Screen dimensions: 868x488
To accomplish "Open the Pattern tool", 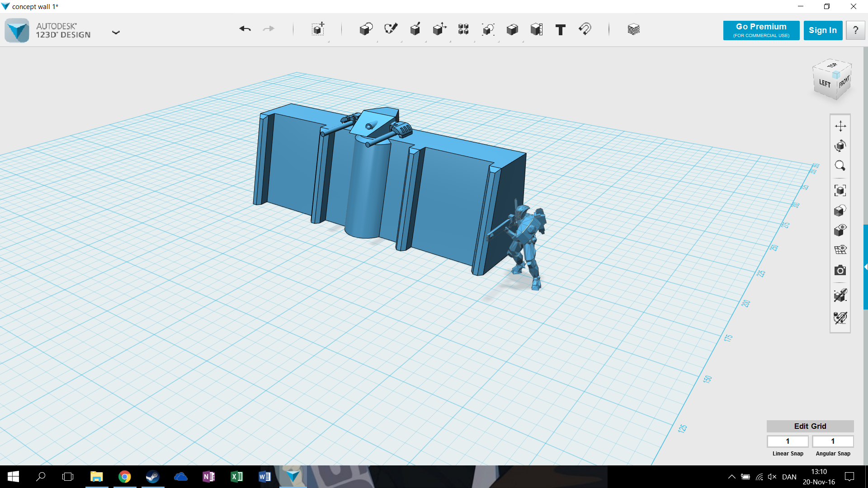I will pyautogui.click(x=463, y=29).
